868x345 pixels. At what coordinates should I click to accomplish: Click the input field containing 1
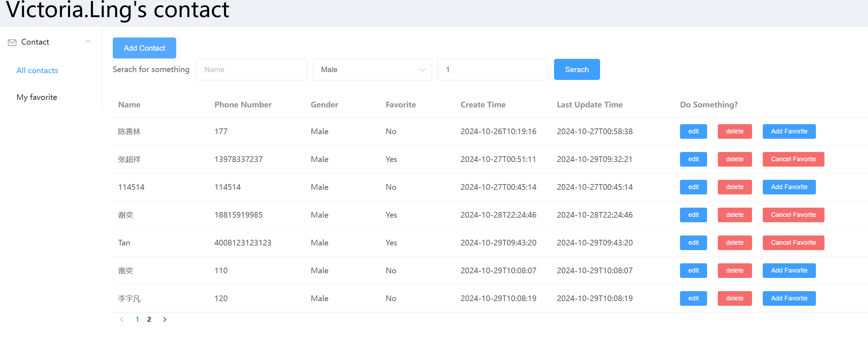pyautogui.click(x=492, y=70)
